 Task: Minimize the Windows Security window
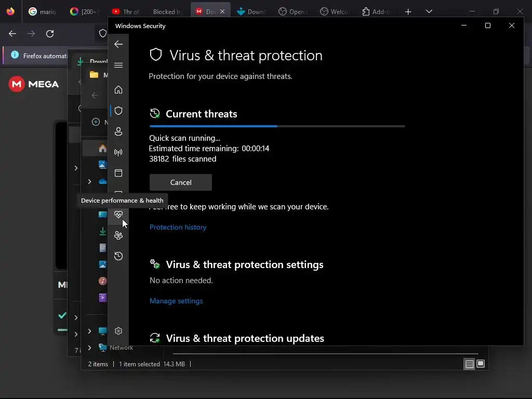click(464, 25)
